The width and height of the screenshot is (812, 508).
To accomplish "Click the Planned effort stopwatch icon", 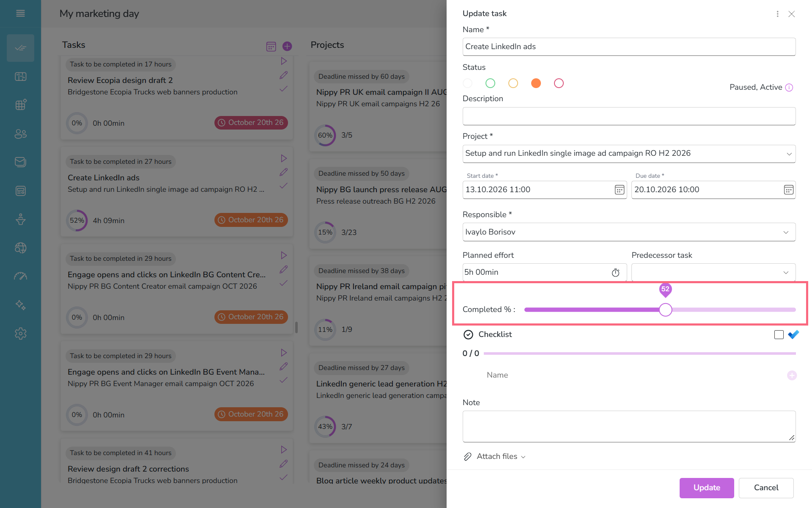I will (x=616, y=273).
